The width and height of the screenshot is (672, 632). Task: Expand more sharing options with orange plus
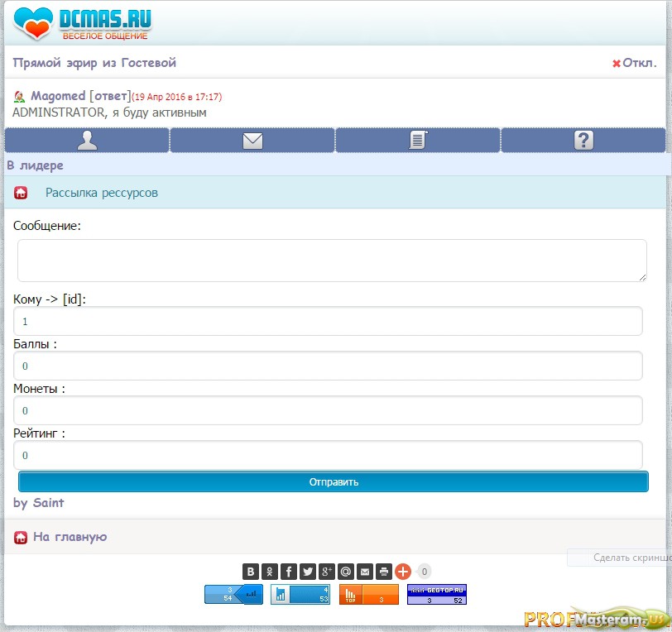[403, 572]
